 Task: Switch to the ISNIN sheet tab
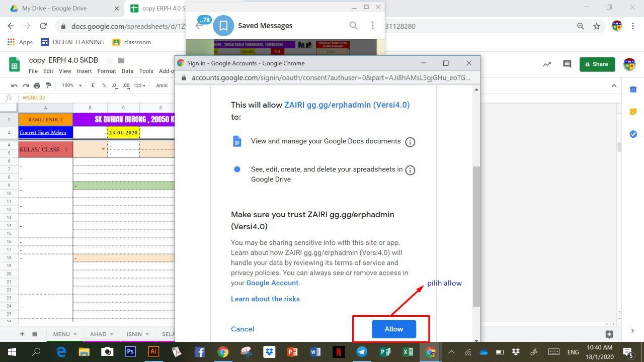(134, 334)
